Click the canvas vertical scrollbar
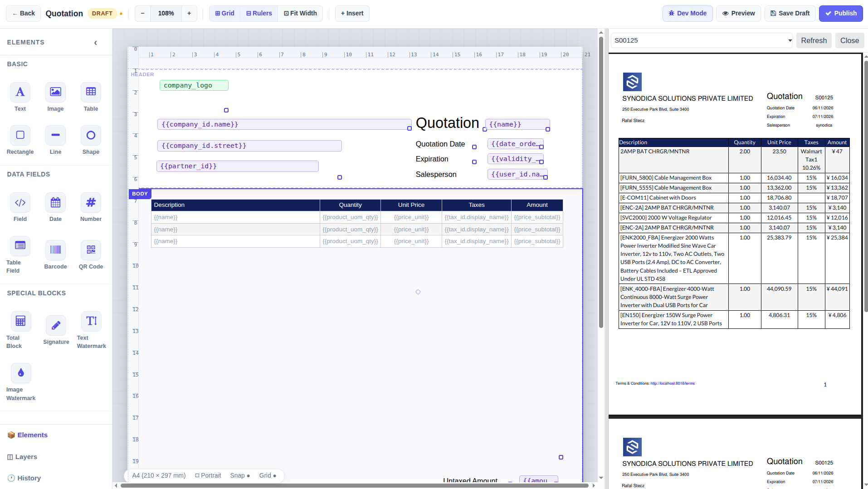Image resolution: width=868 pixels, height=489 pixels. pyautogui.click(x=601, y=181)
